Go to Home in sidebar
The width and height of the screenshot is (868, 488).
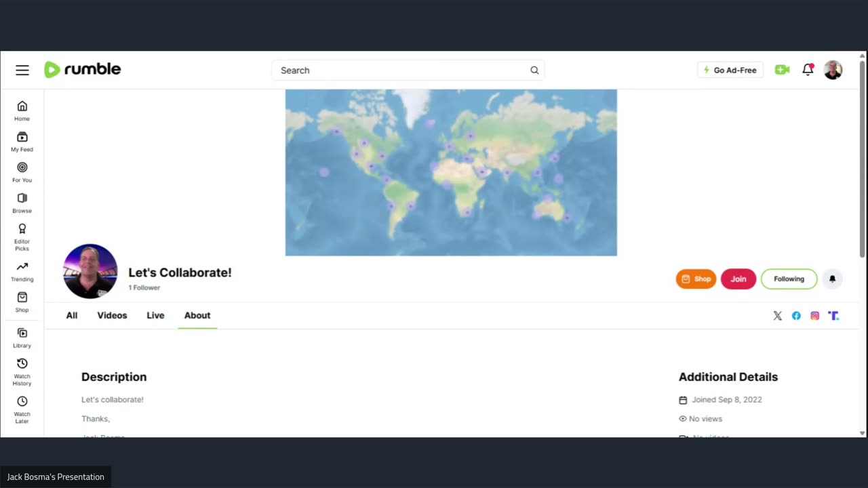coord(22,110)
